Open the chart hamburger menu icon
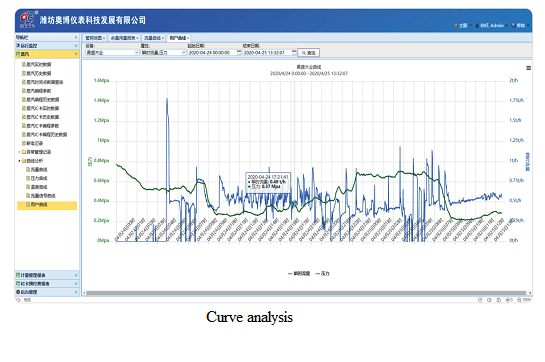 pyautogui.click(x=528, y=68)
